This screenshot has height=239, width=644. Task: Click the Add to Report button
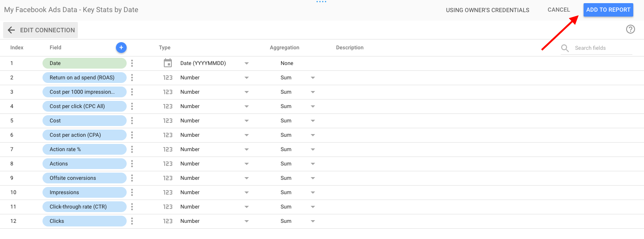click(608, 9)
